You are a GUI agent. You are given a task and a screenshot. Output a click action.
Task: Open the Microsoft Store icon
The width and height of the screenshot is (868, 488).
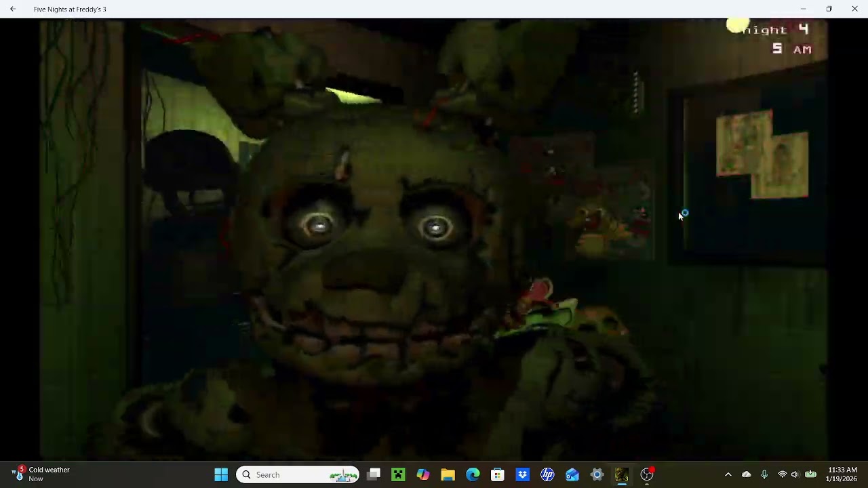[498, 474]
